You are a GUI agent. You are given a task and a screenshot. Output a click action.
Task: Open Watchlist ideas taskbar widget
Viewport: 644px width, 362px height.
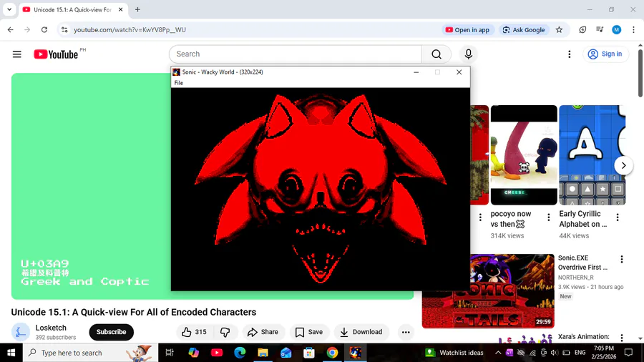pos(454,353)
